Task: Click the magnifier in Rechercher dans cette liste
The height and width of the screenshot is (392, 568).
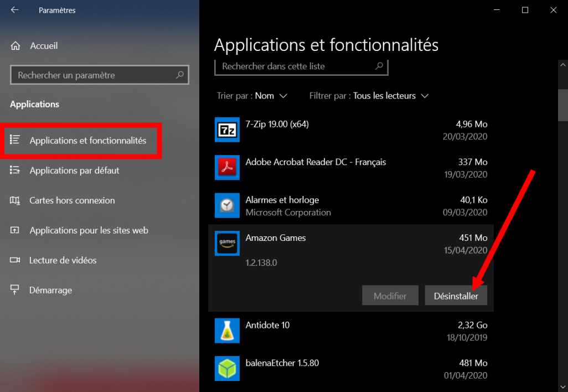Action: point(379,66)
